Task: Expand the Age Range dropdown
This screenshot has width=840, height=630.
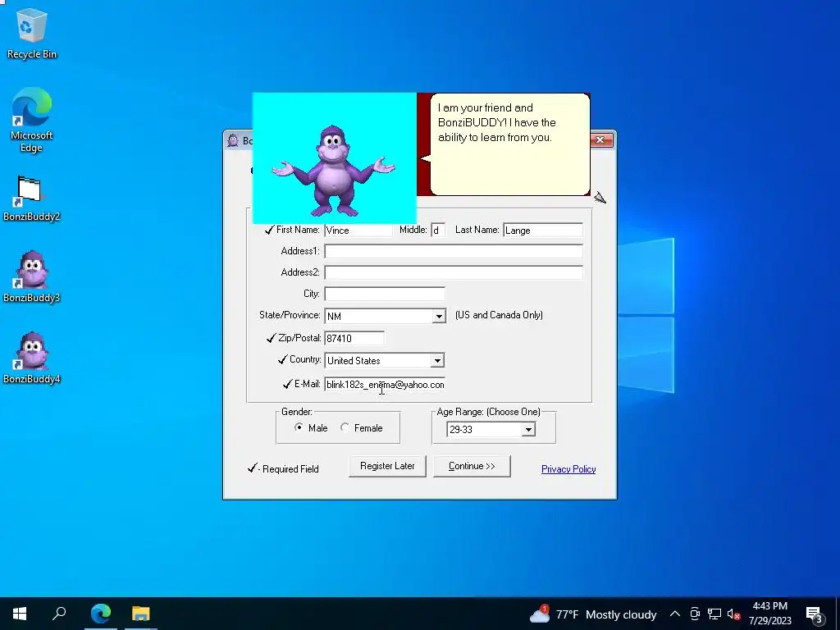Action: pyautogui.click(x=528, y=429)
